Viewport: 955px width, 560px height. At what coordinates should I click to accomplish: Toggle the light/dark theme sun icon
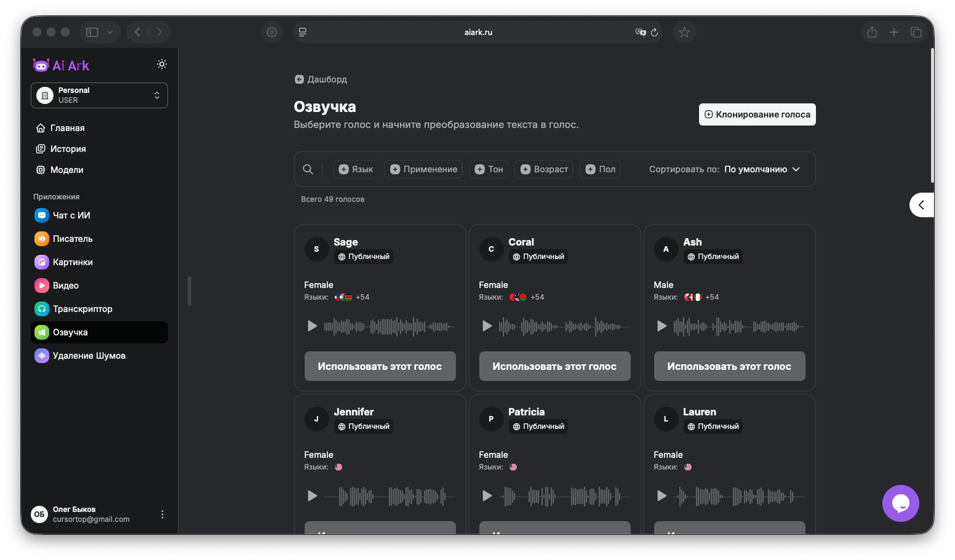tap(162, 64)
